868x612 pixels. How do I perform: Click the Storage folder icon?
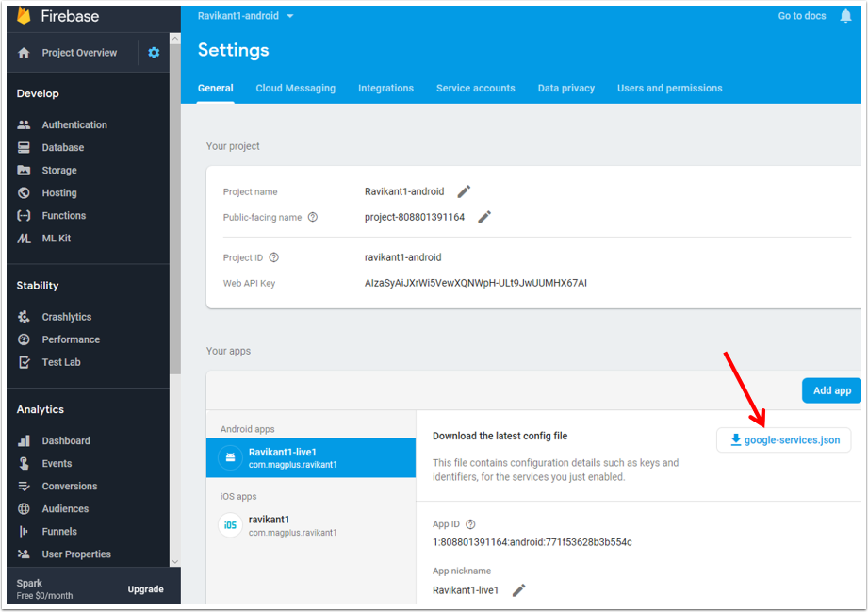pyautogui.click(x=24, y=170)
